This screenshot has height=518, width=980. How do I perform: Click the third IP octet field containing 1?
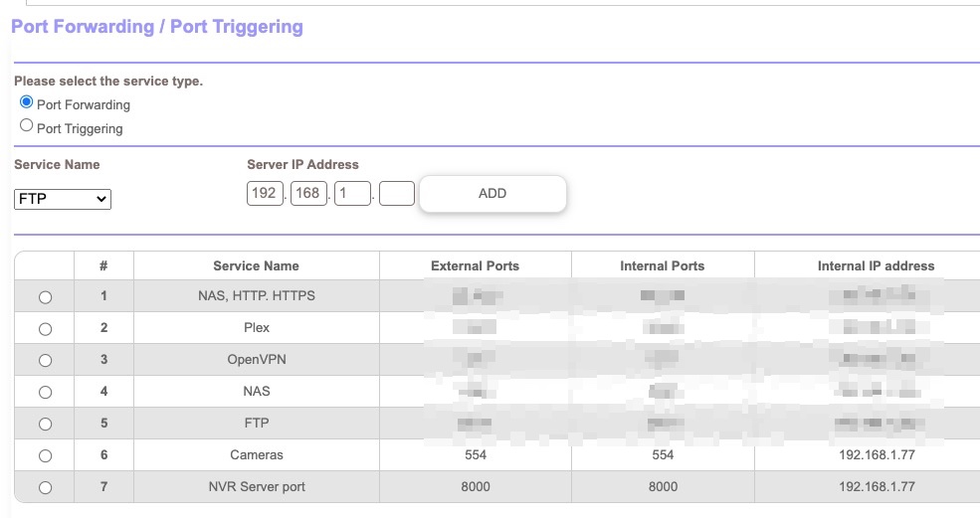click(352, 193)
